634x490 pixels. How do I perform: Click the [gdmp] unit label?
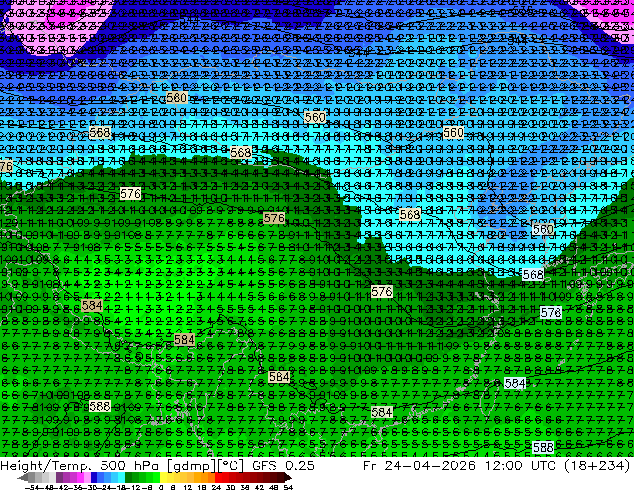click(x=192, y=465)
